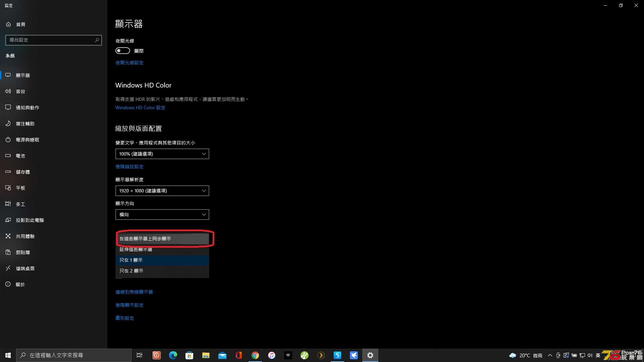This screenshot has height=362, width=644.
Task: Click the 剪貼簿 clipboard icon
Action: coord(8,252)
